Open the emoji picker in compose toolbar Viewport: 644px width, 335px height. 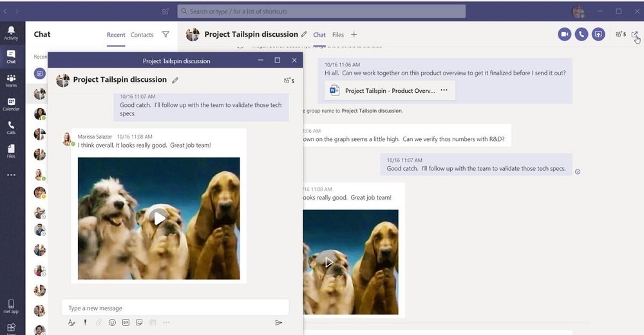pyautogui.click(x=112, y=322)
